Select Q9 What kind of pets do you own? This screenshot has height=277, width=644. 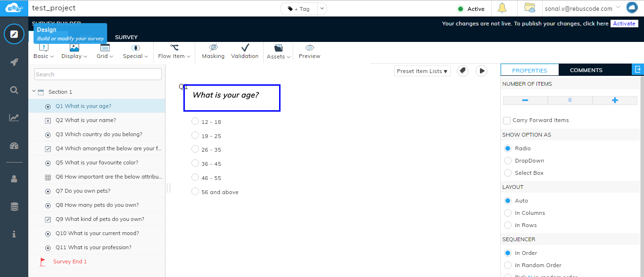coord(97,219)
